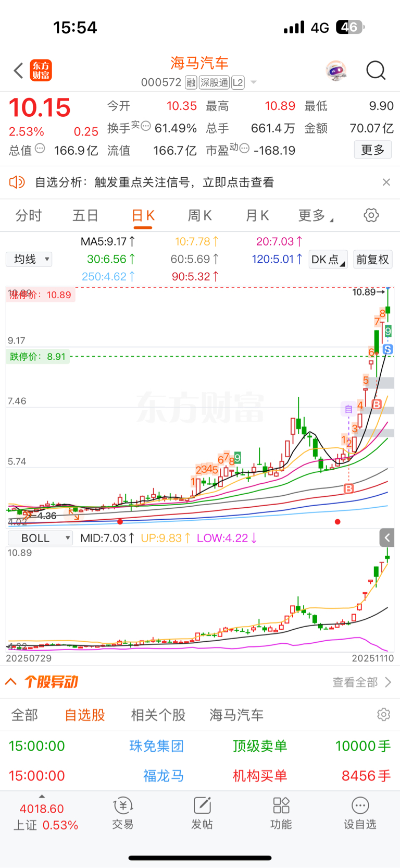Toggle the DK点 markers
The width and height of the screenshot is (400, 868).
click(328, 259)
